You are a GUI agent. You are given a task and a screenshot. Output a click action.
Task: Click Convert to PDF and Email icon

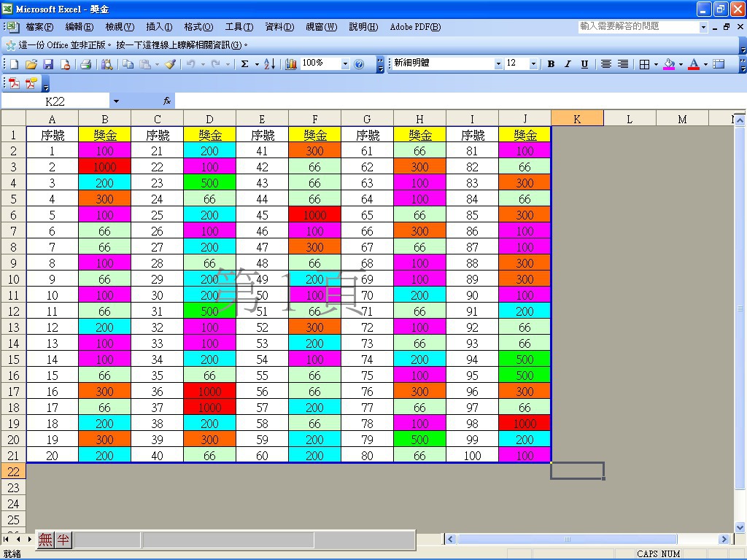31,84
